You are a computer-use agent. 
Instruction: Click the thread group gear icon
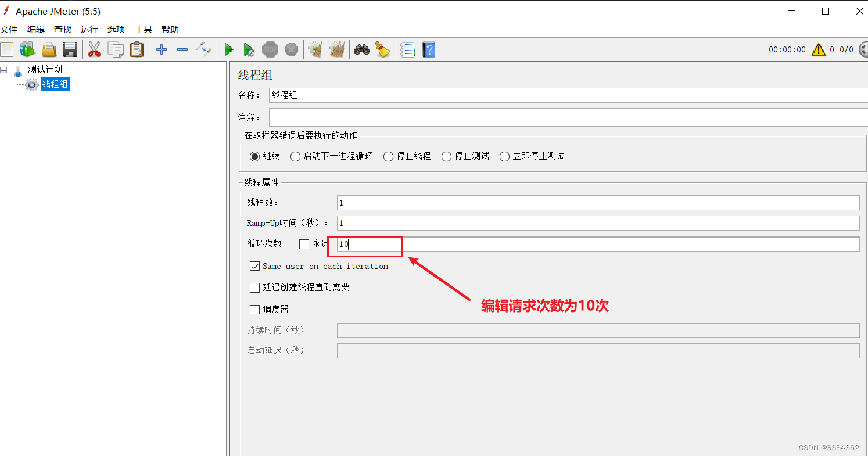pyautogui.click(x=32, y=84)
